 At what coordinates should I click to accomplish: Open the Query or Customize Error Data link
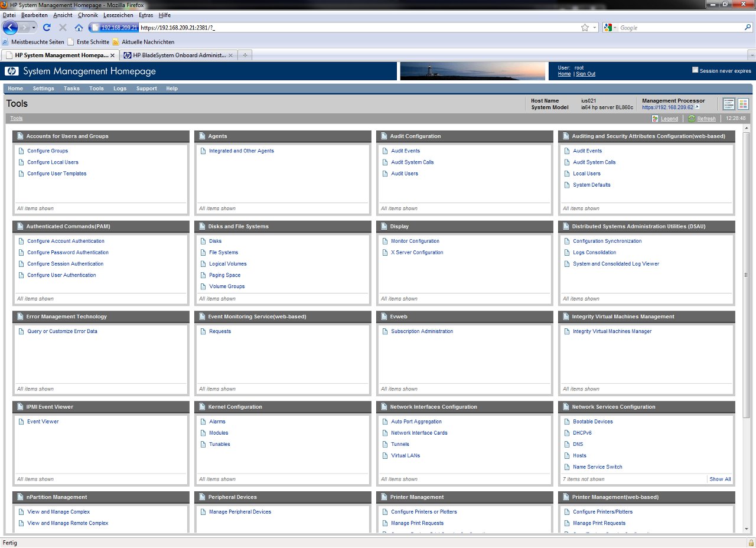point(62,331)
